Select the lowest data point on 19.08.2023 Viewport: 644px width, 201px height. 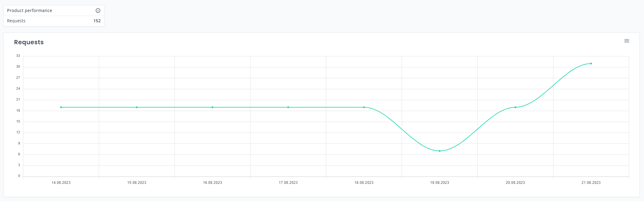[440, 151]
